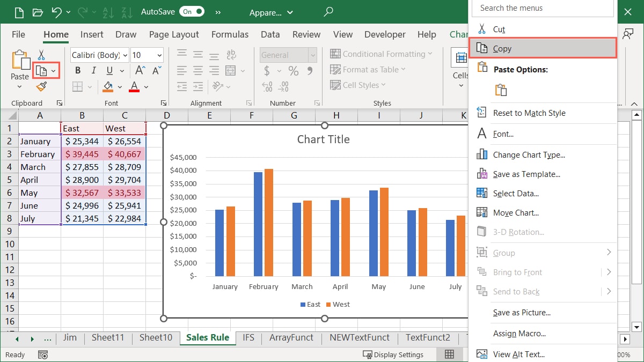Screen dimensions: 644x362
Task: Open the workbook with the Open file icon
Action: click(36, 11)
